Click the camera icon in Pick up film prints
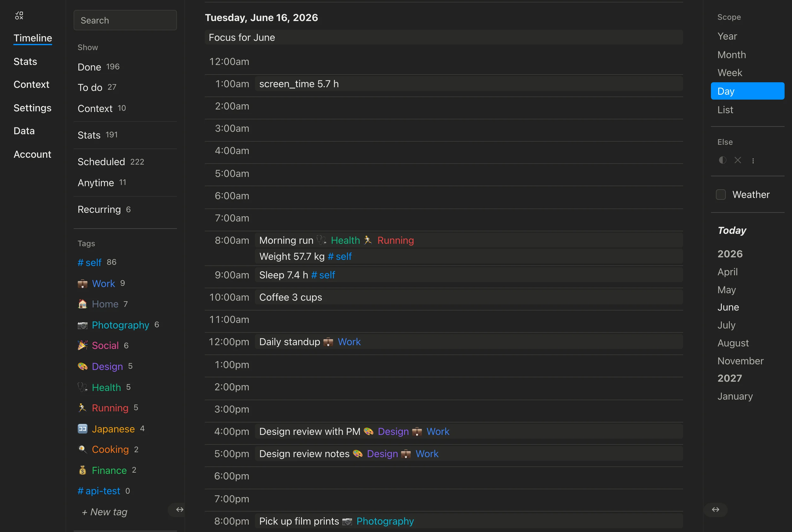 pyautogui.click(x=347, y=521)
